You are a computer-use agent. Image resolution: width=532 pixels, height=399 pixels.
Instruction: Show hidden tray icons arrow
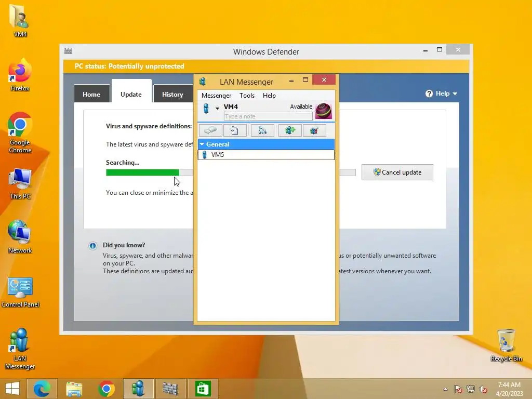point(445,389)
